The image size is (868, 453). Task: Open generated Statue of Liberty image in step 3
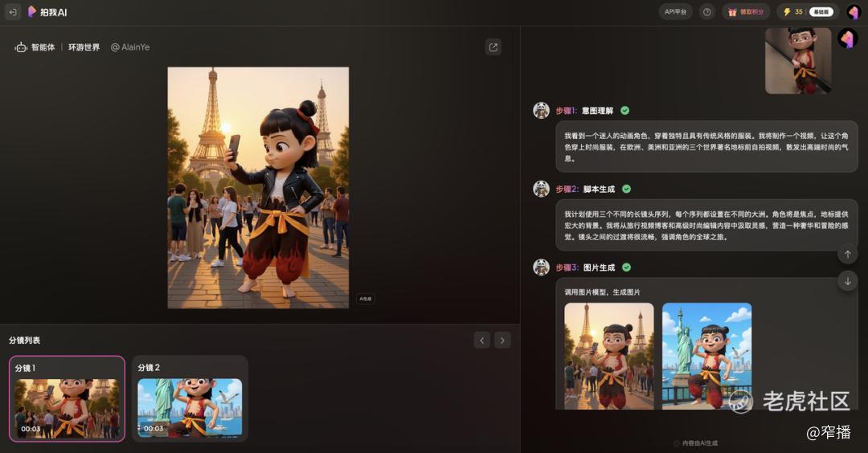707,356
